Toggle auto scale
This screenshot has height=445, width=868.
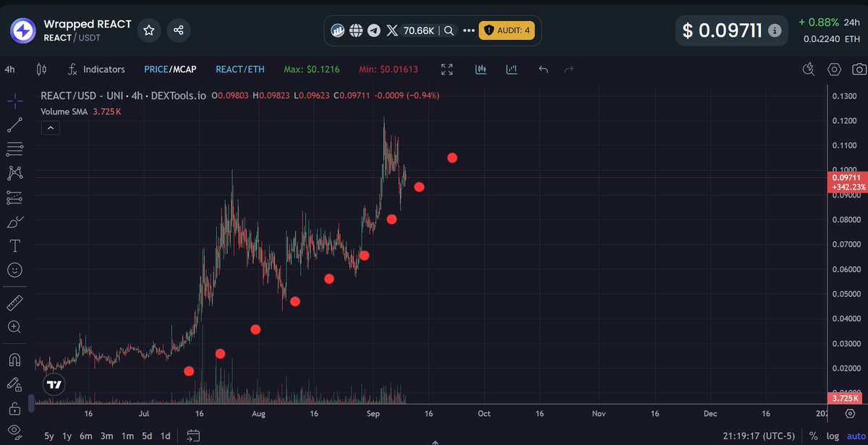856,436
